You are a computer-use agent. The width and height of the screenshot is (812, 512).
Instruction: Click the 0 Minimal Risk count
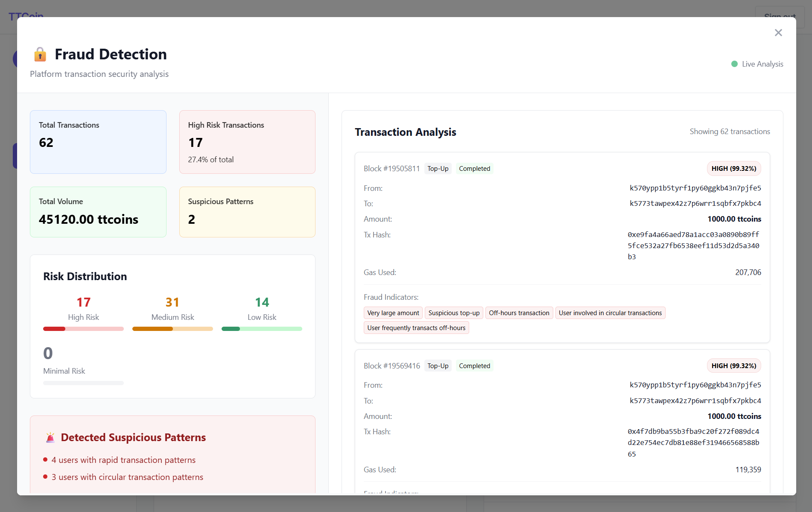click(x=48, y=353)
